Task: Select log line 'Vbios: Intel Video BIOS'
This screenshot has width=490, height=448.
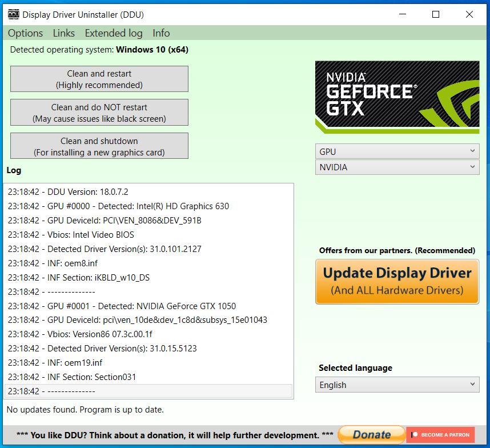Action: coord(148,235)
